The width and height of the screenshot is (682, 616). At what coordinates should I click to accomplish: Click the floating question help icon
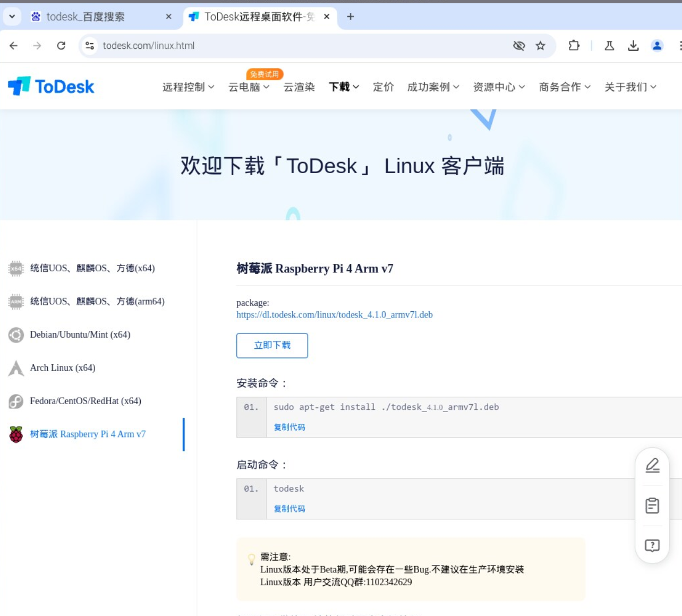(x=652, y=545)
